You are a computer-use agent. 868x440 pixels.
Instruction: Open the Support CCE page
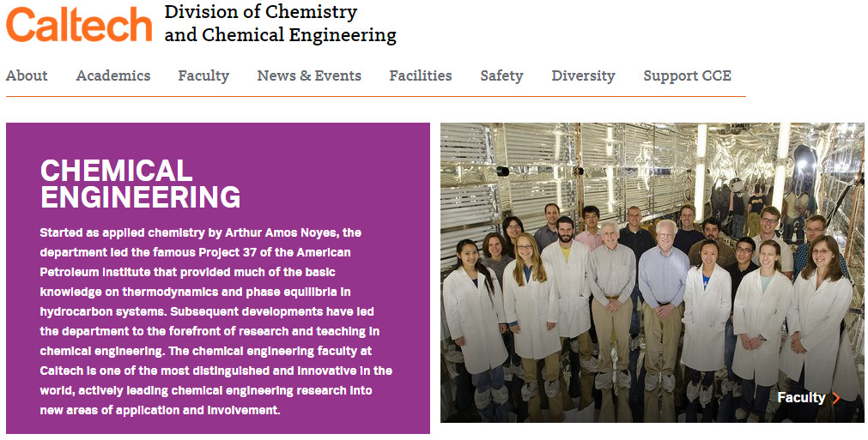tap(687, 75)
